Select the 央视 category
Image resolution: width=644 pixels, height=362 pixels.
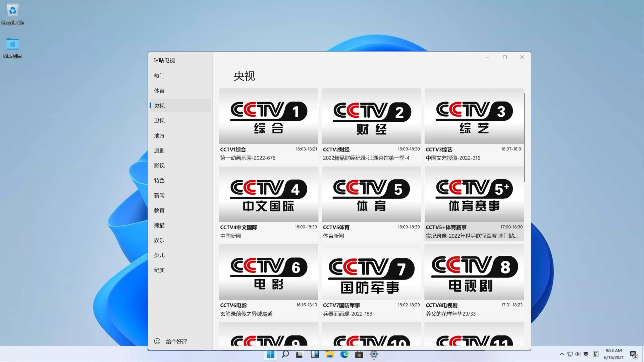pos(180,106)
